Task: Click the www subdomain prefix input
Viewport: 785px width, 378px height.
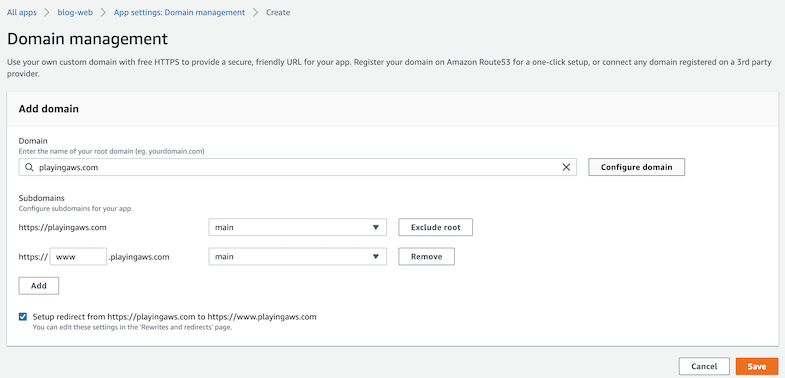Action: coord(78,257)
